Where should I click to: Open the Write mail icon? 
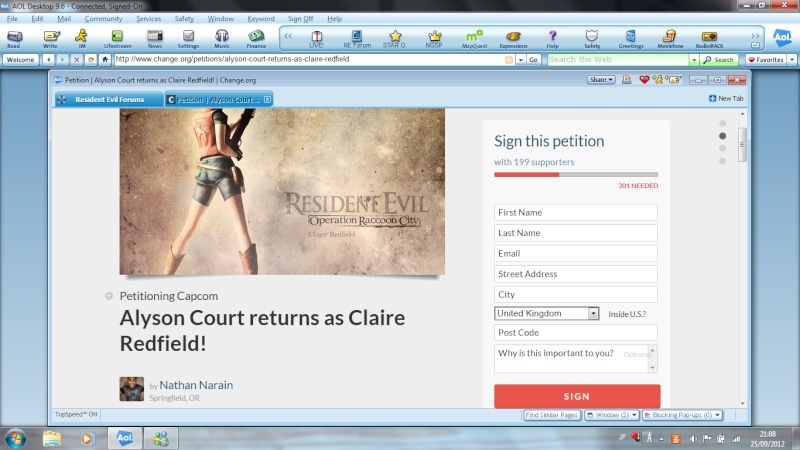(51, 38)
